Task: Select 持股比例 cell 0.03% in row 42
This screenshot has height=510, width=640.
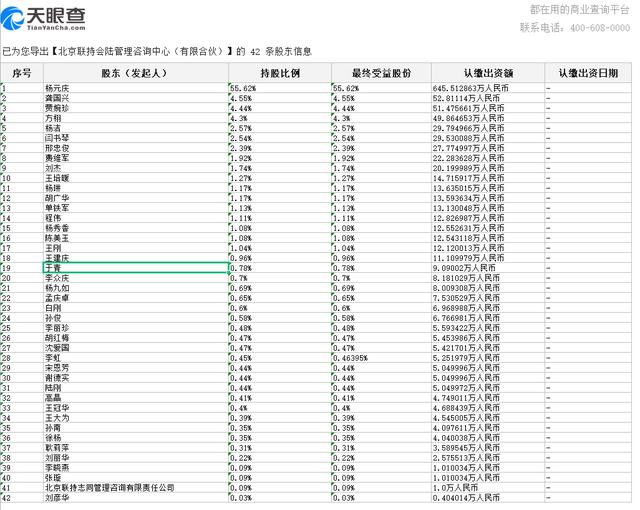Action: (x=280, y=498)
